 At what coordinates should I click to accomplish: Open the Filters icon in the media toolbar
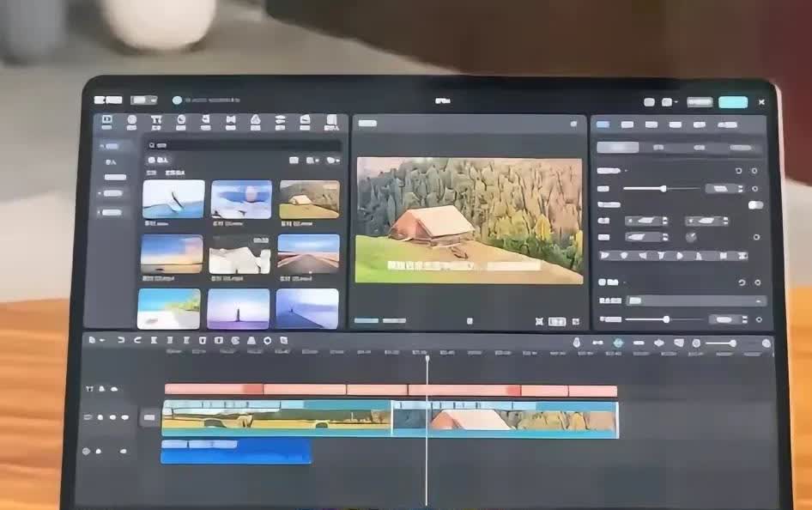(255, 122)
